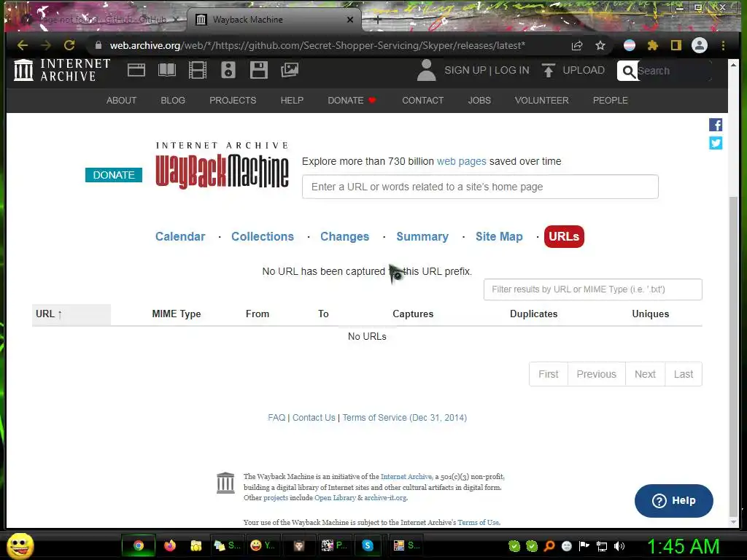Click the user silhouette icon
Screen dimensions: 747x560
(x=426, y=70)
